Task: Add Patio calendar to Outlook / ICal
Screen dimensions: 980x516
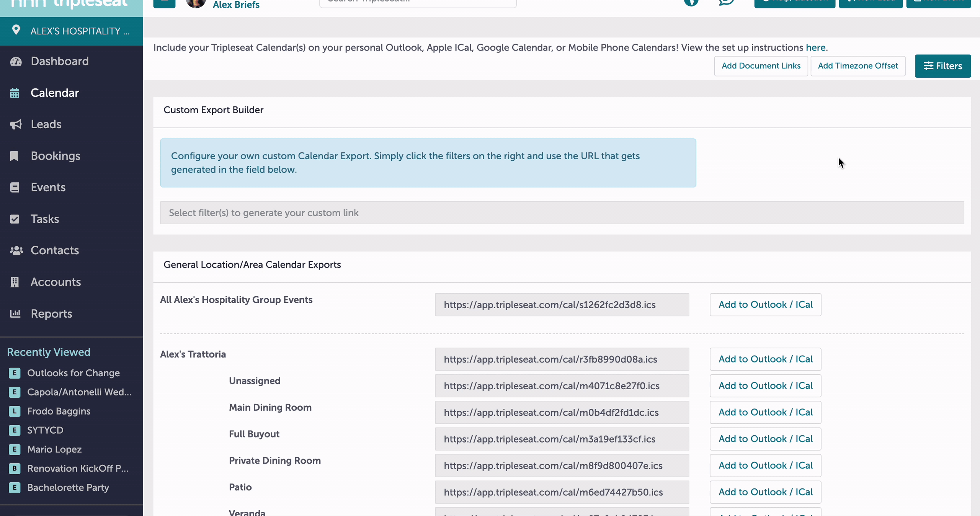Action: click(x=765, y=492)
